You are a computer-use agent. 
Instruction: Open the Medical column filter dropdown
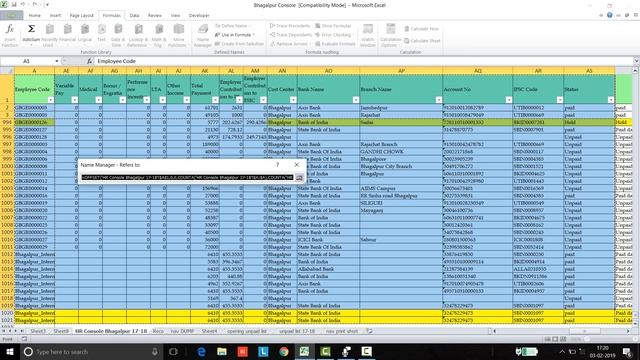click(x=98, y=100)
